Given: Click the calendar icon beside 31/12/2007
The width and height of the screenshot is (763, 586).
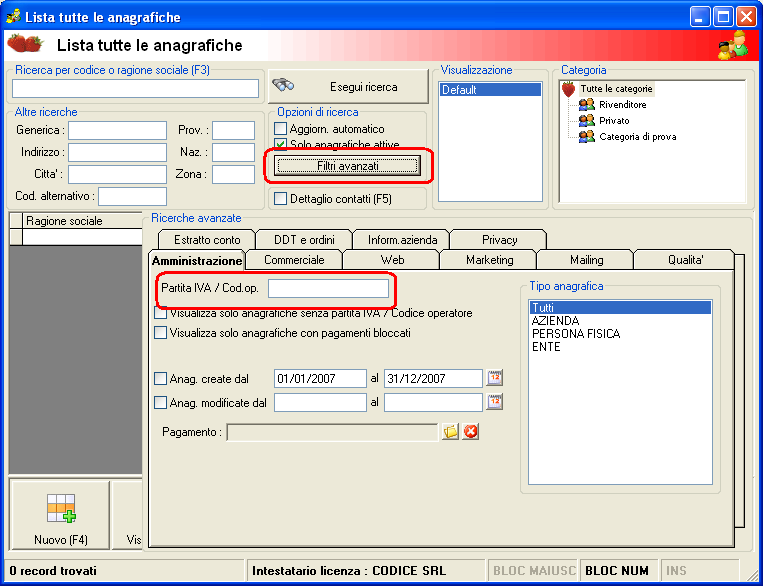Looking at the screenshot, I should pos(495,378).
